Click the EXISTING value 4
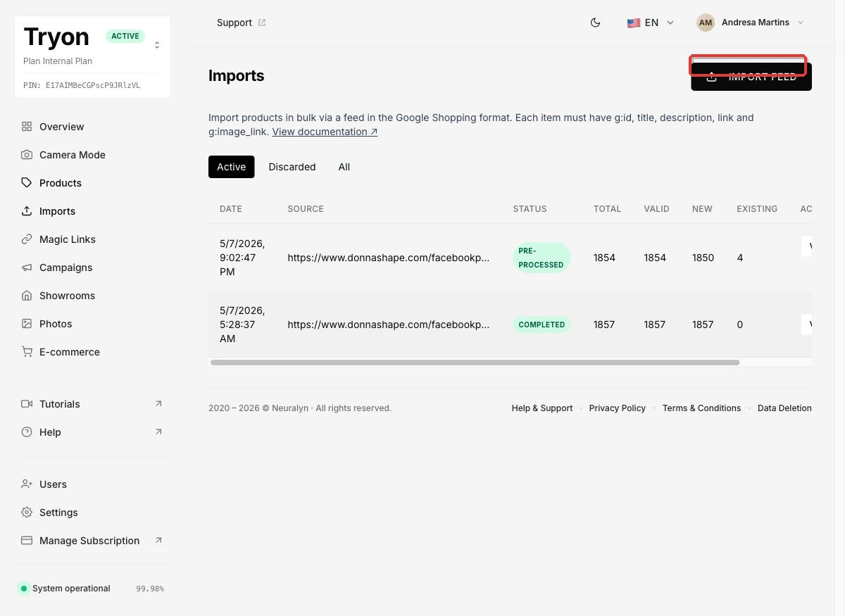Screen dimensions: 845x616 pos(740,258)
